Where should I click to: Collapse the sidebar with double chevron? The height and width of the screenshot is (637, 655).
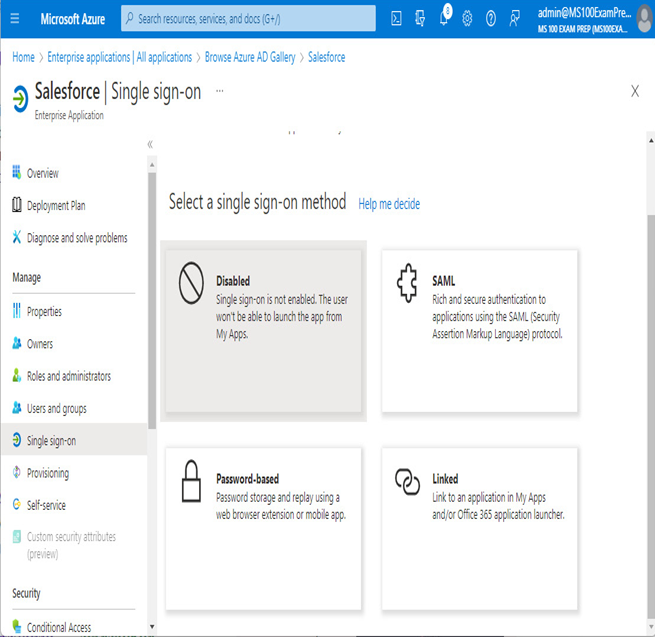[150, 145]
